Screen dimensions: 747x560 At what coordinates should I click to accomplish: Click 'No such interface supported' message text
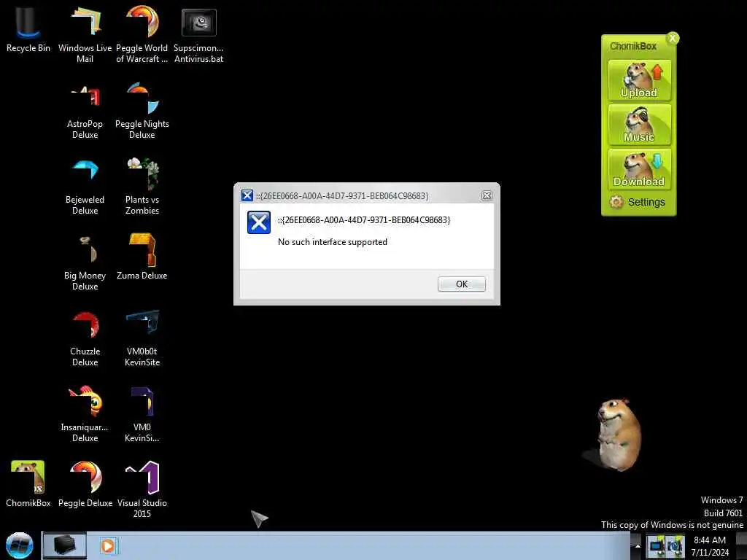(x=333, y=242)
